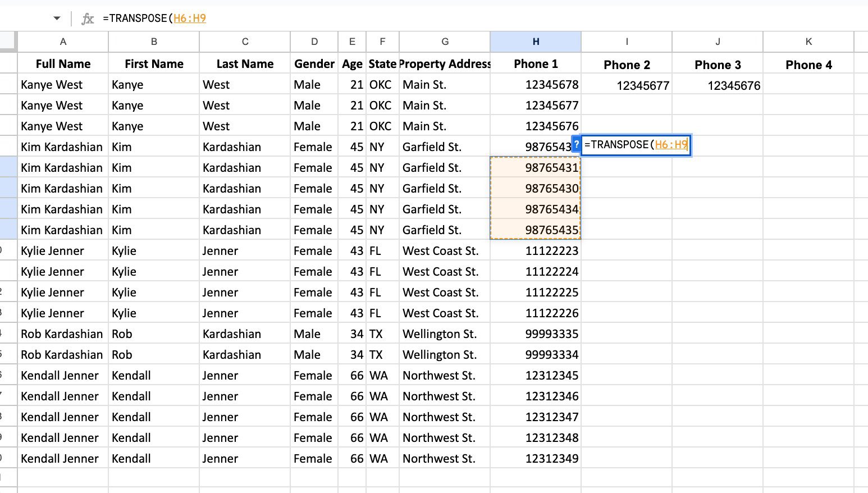The height and width of the screenshot is (493, 868).
Task: Select the cell containing 12345677 under Phone 2
Action: tap(626, 84)
